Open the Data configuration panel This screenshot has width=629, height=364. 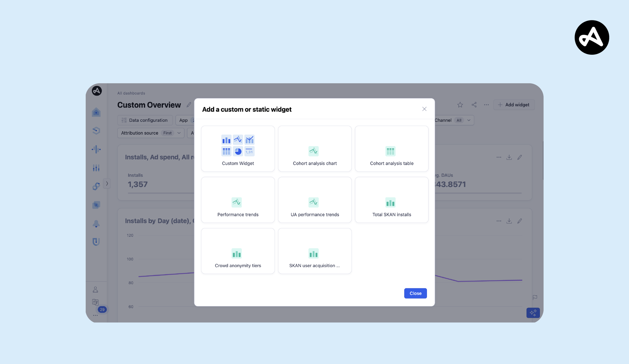pos(145,120)
